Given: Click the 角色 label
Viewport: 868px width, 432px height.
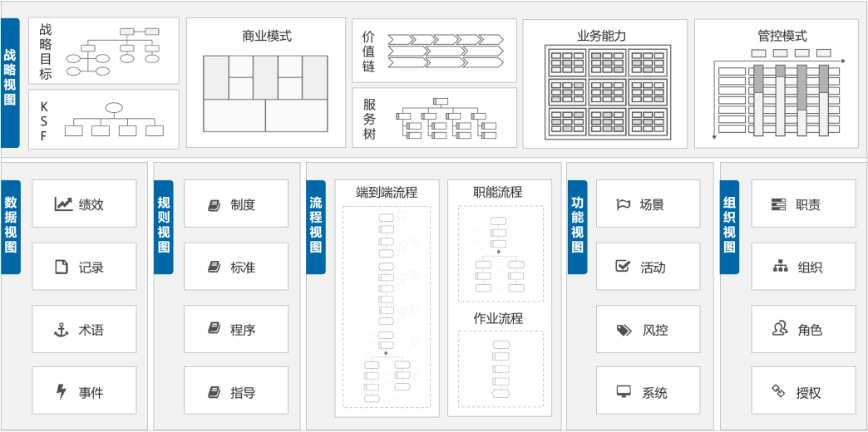Looking at the screenshot, I should pos(810,330).
